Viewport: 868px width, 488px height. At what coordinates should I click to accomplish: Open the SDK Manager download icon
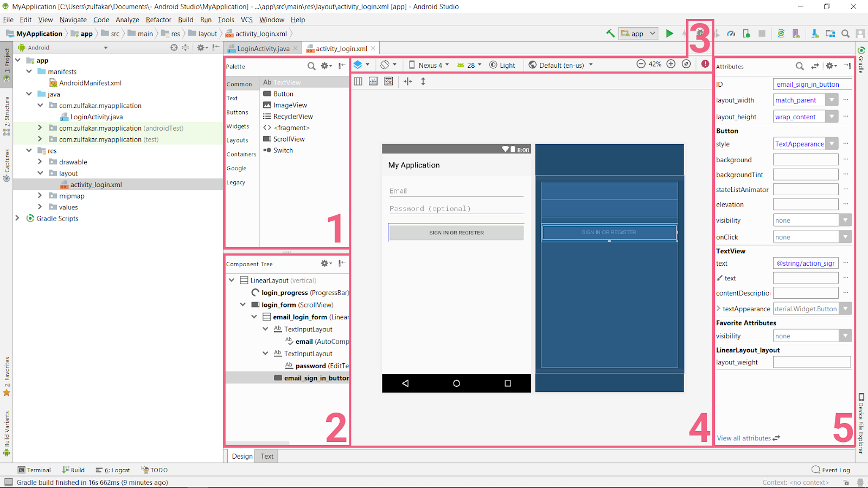pos(815,34)
